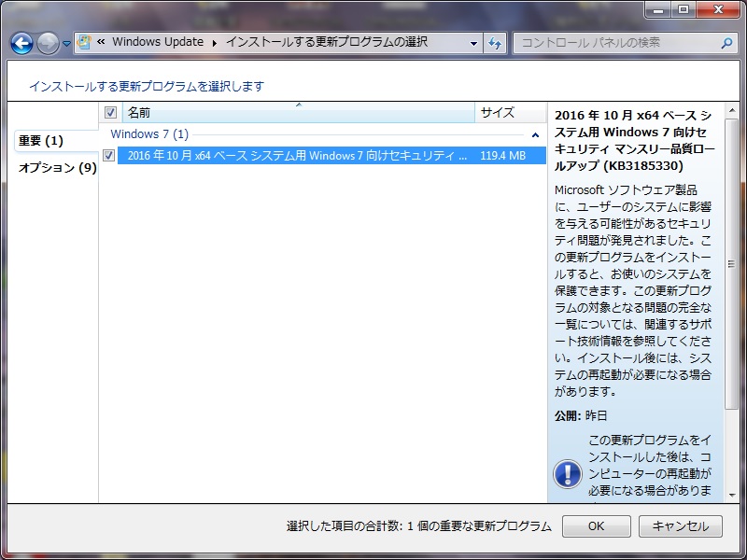747x560 pixels.
Task: Click the OK button
Action: (596, 526)
